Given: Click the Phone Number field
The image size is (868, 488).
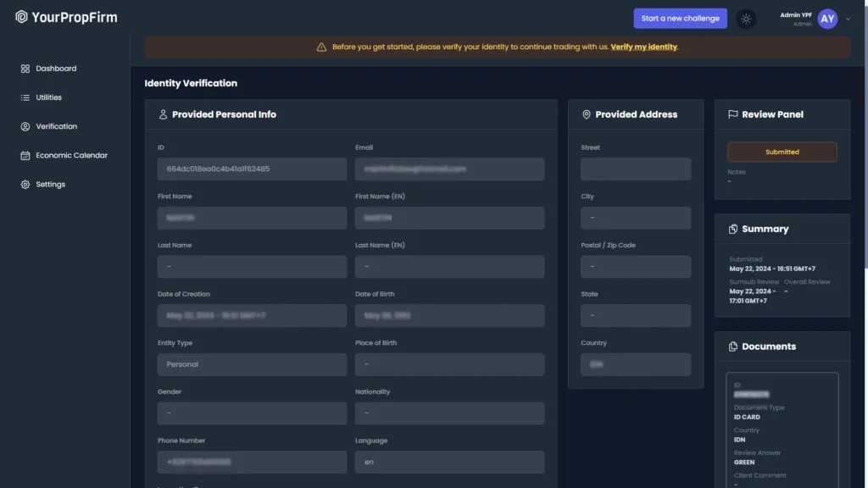Looking at the screenshot, I should coord(252,462).
